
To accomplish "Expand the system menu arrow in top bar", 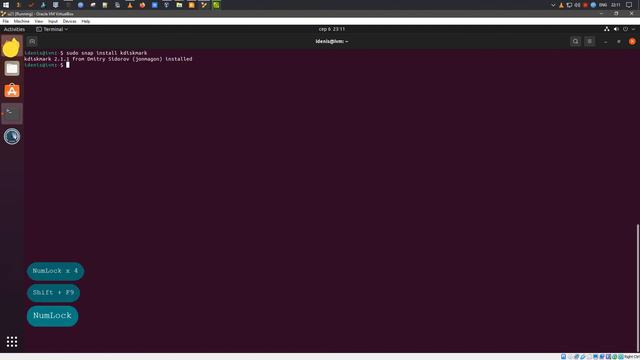I will click(x=633, y=29).
